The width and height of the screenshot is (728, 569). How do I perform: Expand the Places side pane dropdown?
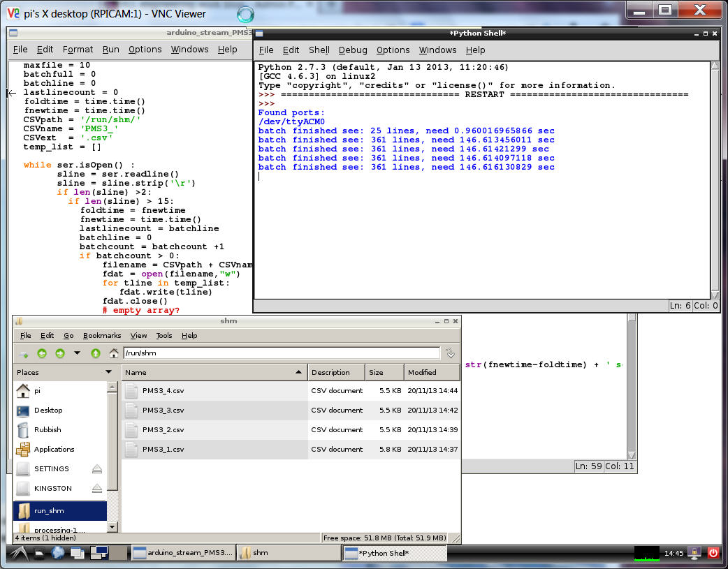108,372
